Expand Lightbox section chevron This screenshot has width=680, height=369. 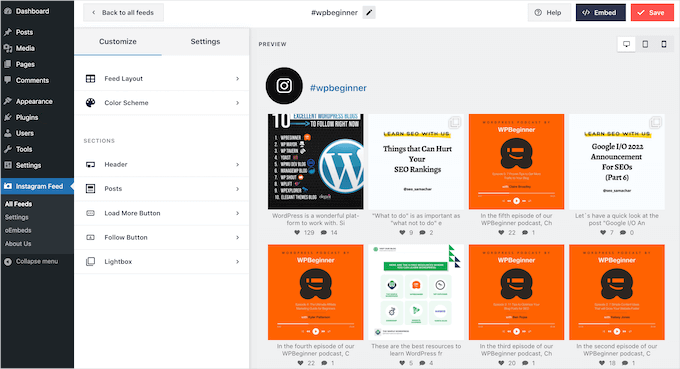[237, 261]
